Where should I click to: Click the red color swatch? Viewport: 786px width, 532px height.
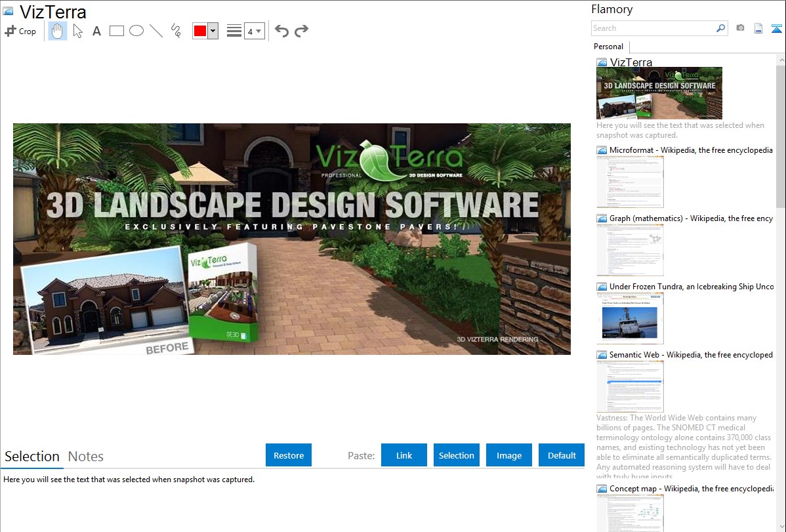[200, 31]
